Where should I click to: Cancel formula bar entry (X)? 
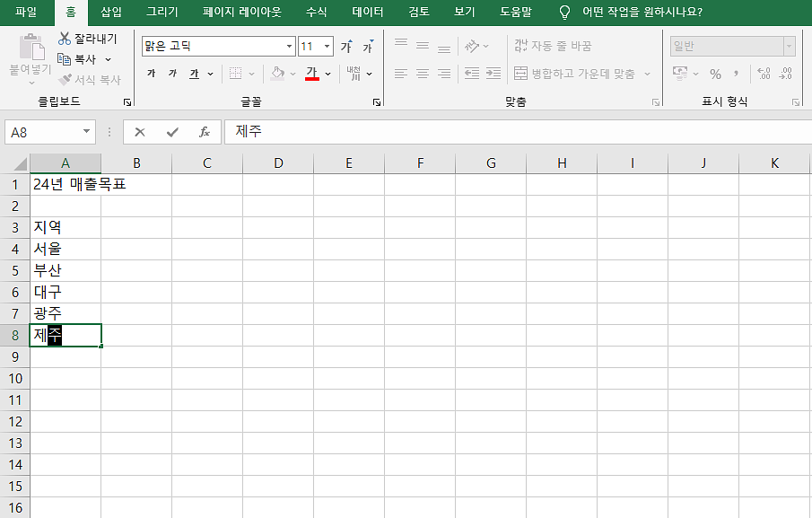(x=140, y=132)
